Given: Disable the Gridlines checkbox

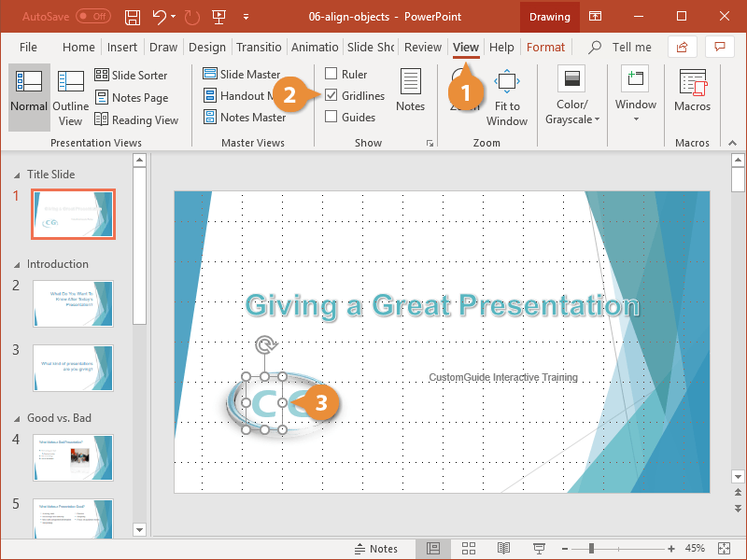Looking at the screenshot, I should click(331, 95).
